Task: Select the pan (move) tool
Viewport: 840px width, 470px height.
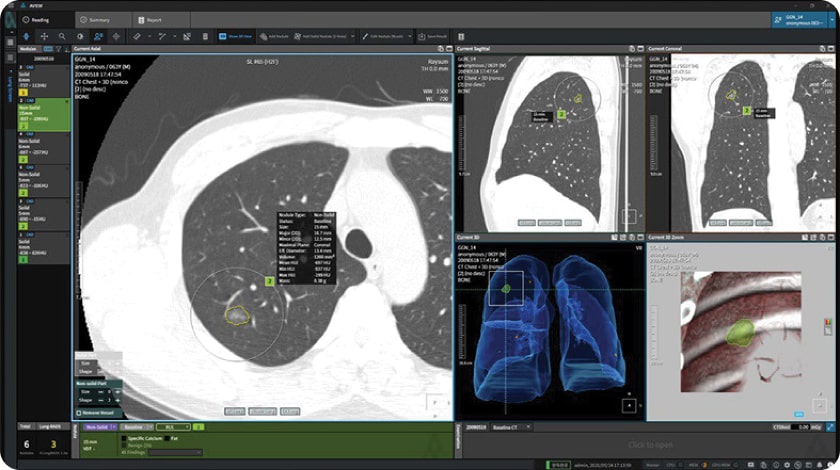Action: click(x=45, y=36)
